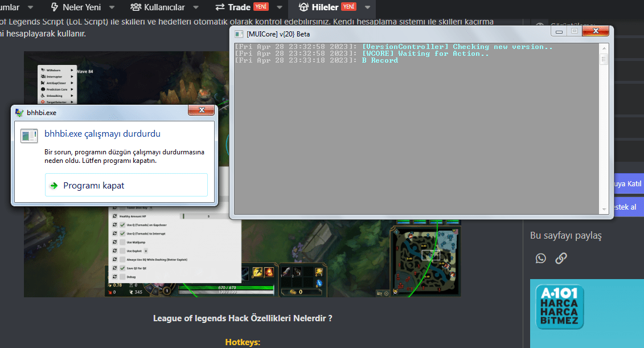Click 'bhhbi.exe çalışmayı durdurdu' heading
This screenshot has width=644, height=348.
coord(102,133)
